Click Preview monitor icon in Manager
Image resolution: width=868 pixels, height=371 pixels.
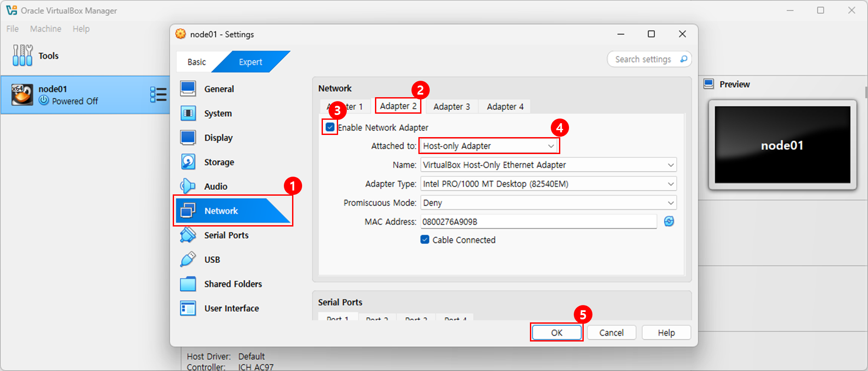[x=709, y=84]
